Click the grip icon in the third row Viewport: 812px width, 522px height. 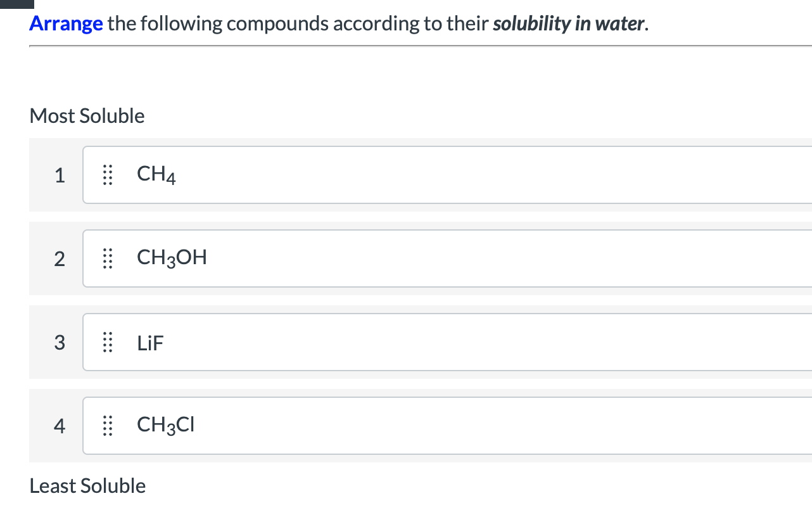pyautogui.click(x=106, y=343)
